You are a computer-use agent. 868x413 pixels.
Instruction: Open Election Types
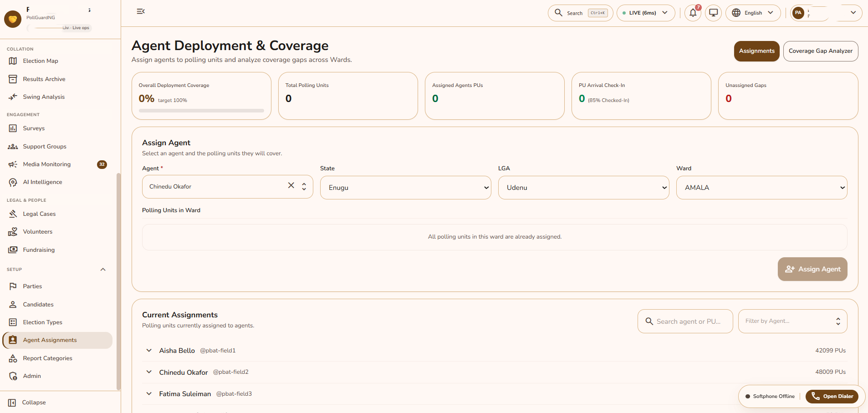(57, 322)
